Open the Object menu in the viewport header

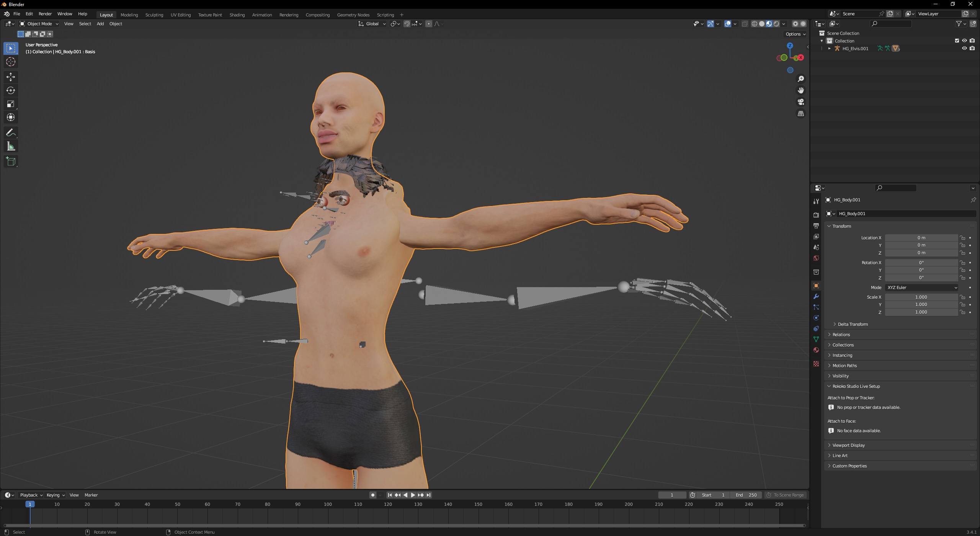(116, 24)
